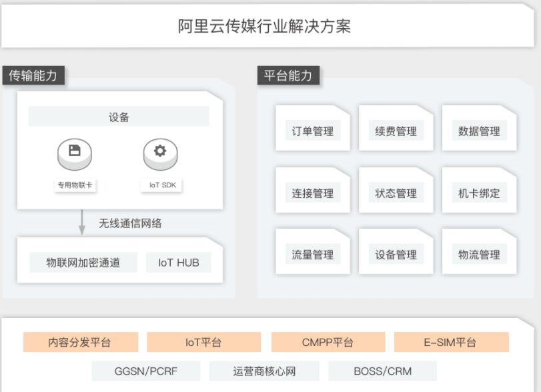541x392 pixels.
Task: Click the orange IoT平台 block
Action: click(x=203, y=342)
